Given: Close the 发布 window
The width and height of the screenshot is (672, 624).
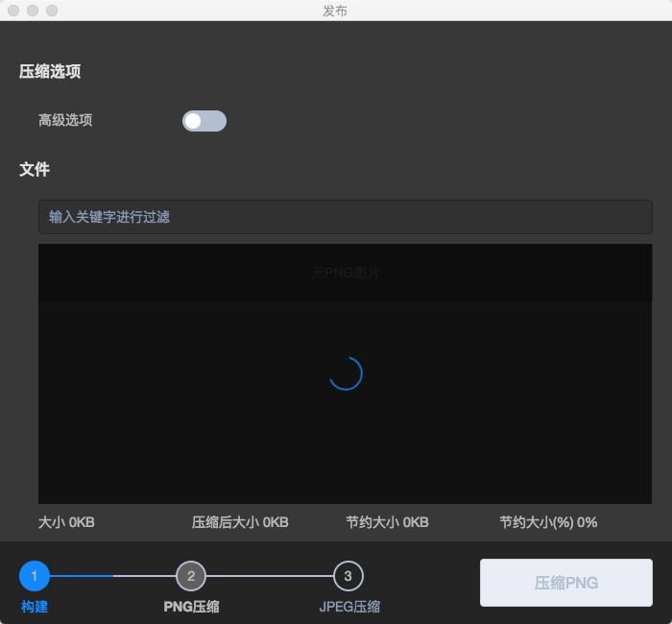Looking at the screenshot, I should pos(13,11).
